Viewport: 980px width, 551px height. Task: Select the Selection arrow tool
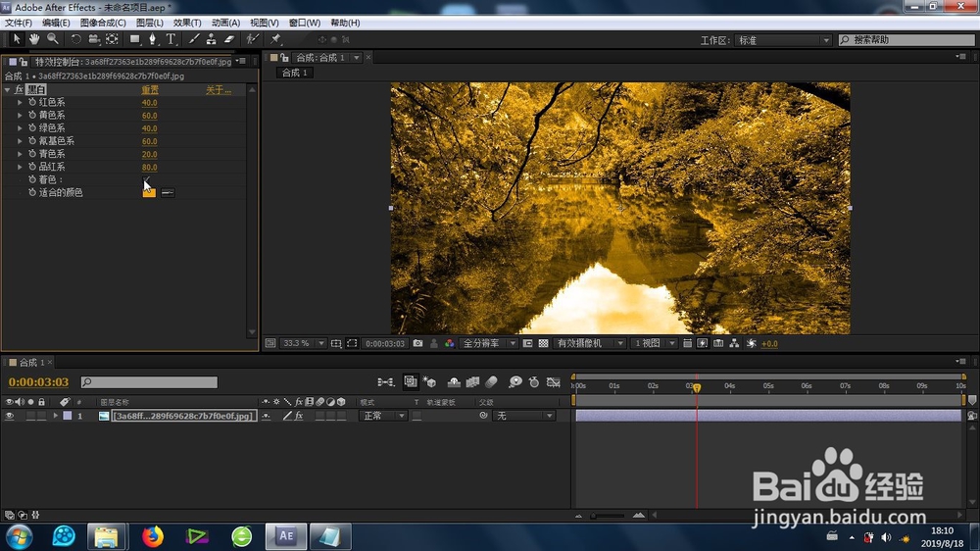17,39
